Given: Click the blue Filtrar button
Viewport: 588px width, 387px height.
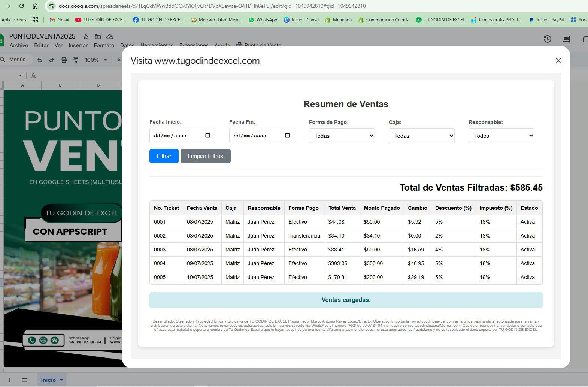Looking at the screenshot, I should click(x=164, y=156).
